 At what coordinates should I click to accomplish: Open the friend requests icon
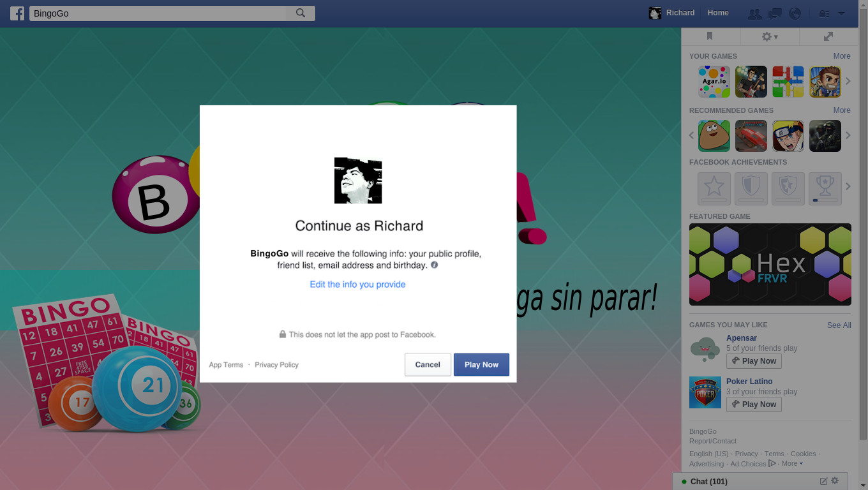point(754,13)
